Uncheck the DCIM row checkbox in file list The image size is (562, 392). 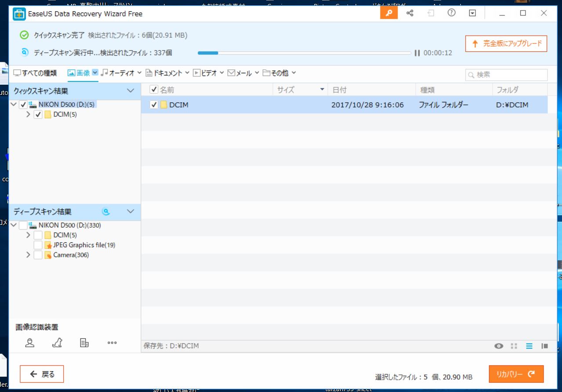coord(154,105)
